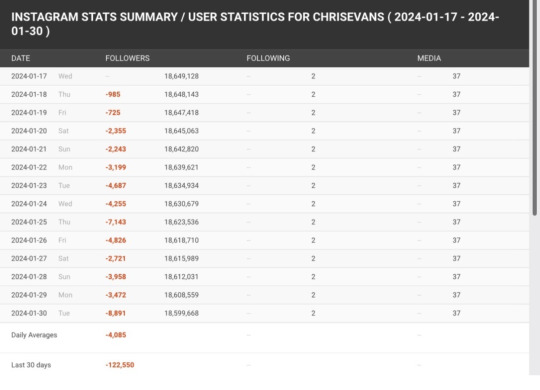Click media count in 2024-01-17 row
The height and width of the screenshot is (390, 540).
click(456, 76)
